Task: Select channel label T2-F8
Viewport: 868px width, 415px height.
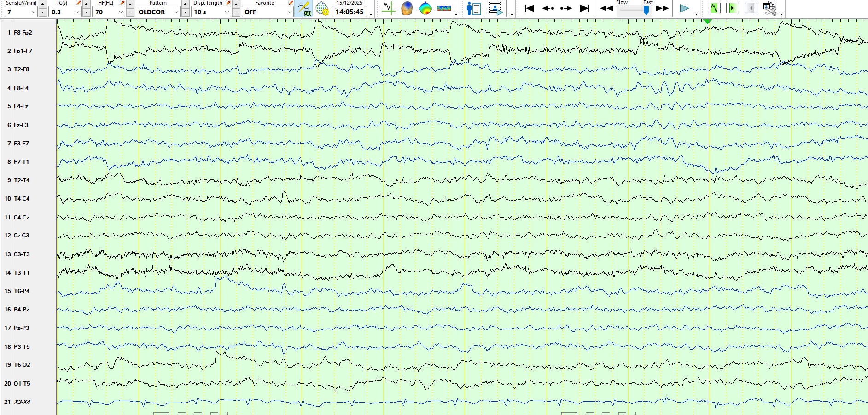Action: tap(22, 69)
